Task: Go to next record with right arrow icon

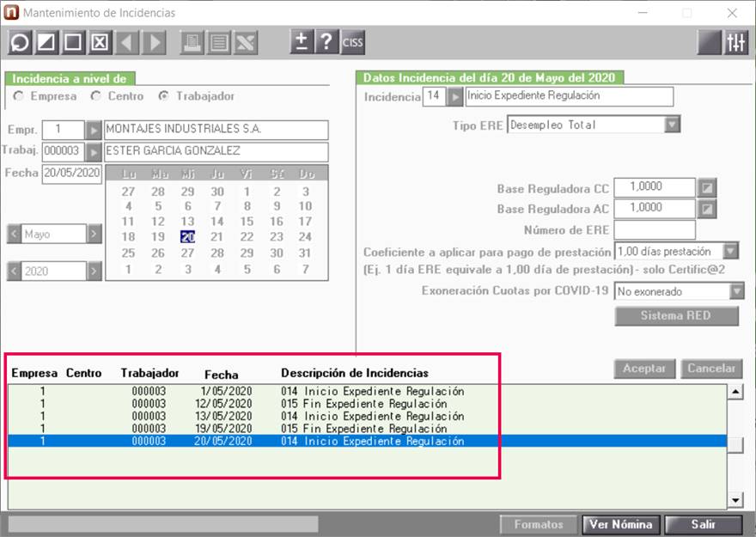Action: coord(155,42)
